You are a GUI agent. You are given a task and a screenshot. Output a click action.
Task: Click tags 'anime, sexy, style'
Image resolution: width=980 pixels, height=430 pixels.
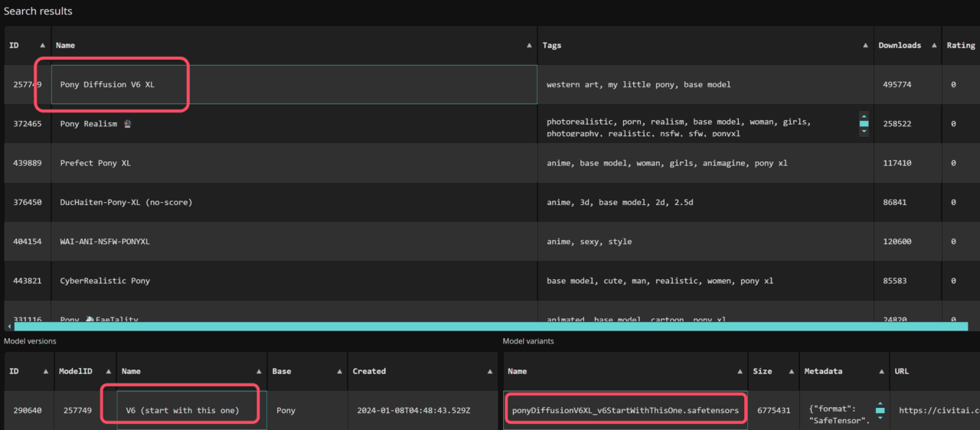[x=590, y=241]
